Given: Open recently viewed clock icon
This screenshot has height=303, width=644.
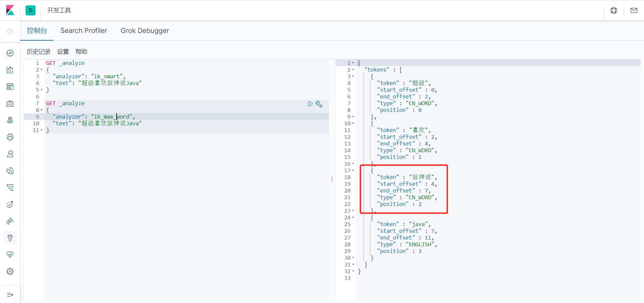Looking at the screenshot, I should [x=10, y=31].
